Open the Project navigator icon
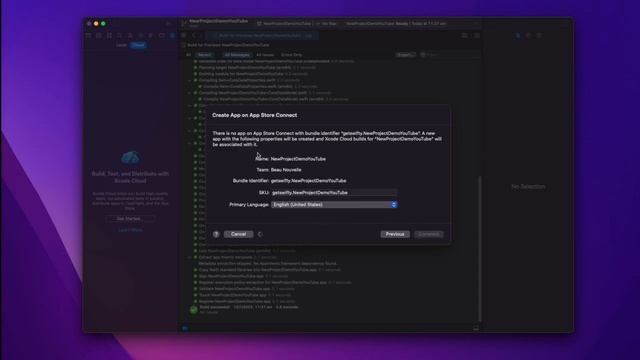Image resolution: width=640 pixels, height=360 pixels. (x=88, y=36)
